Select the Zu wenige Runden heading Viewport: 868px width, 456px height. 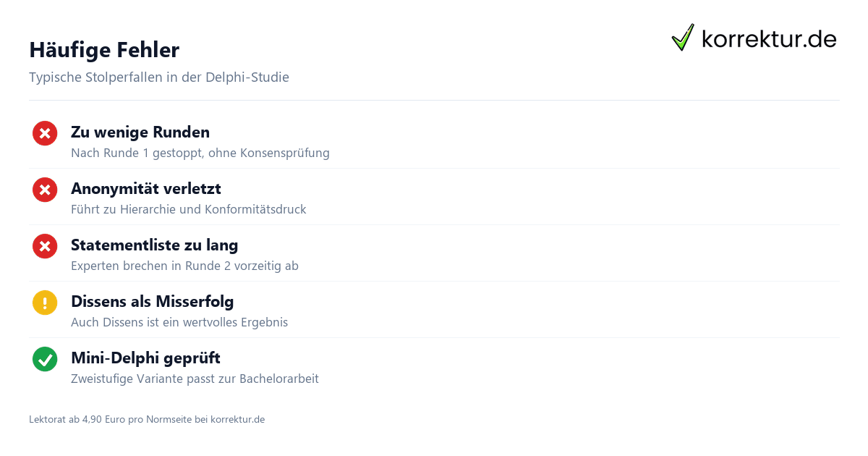click(x=140, y=132)
